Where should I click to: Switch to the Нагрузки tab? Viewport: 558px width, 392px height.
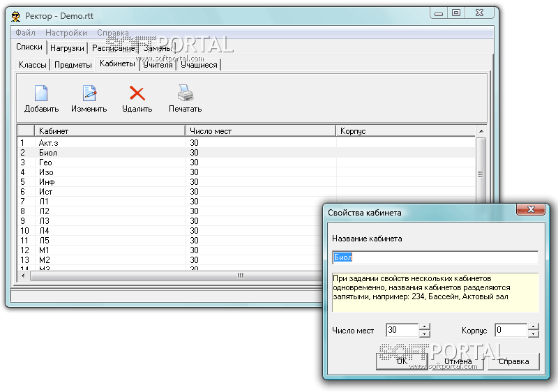(x=67, y=48)
